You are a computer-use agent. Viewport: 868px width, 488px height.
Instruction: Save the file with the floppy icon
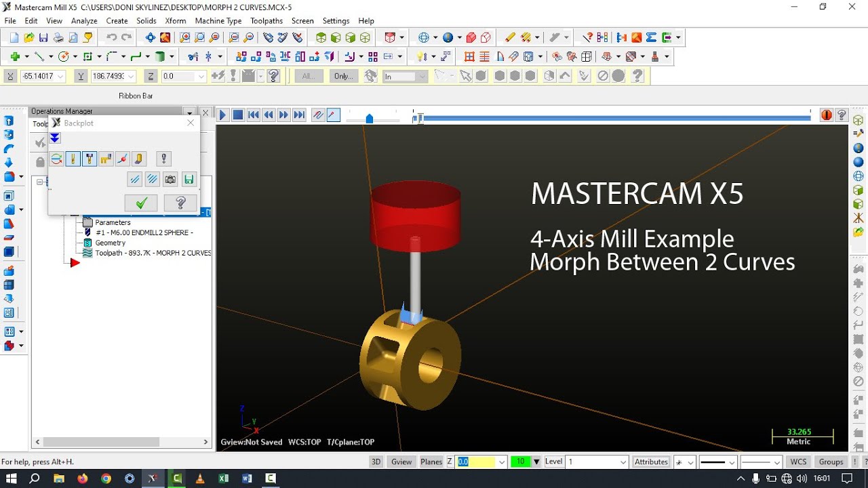[43, 38]
